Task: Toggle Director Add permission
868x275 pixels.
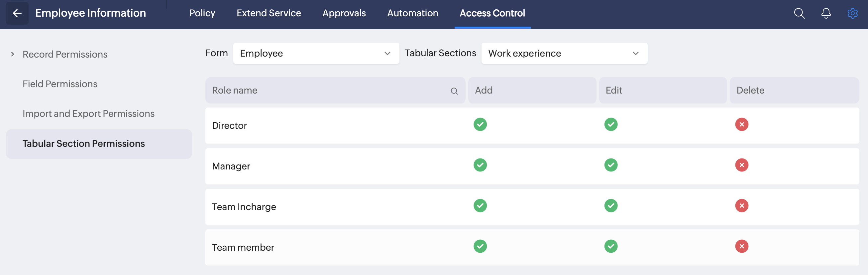Action: click(x=480, y=125)
